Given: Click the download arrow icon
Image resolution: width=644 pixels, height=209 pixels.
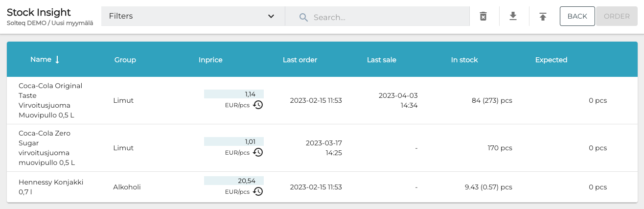Looking at the screenshot, I should (x=513, y=17).
